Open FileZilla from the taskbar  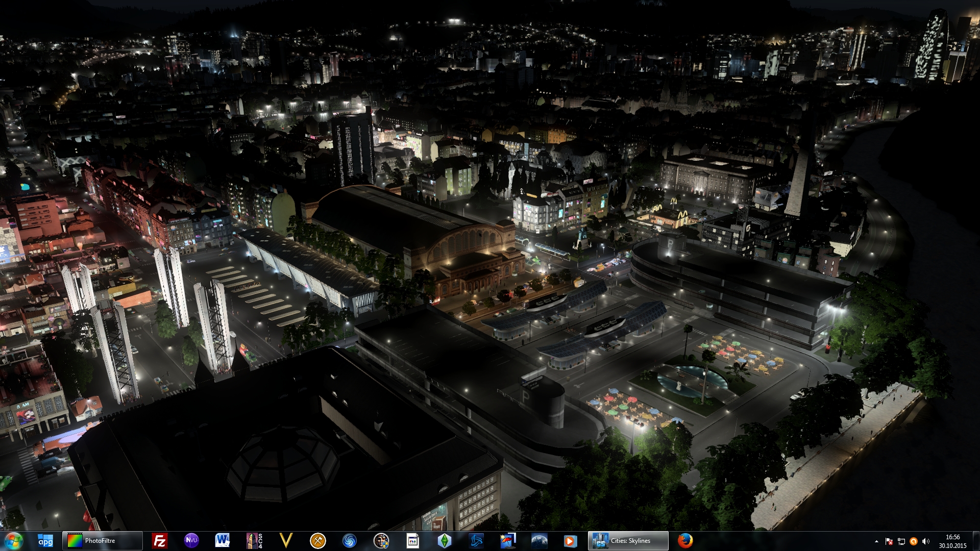pyautogui.click(x=160, y=541)
